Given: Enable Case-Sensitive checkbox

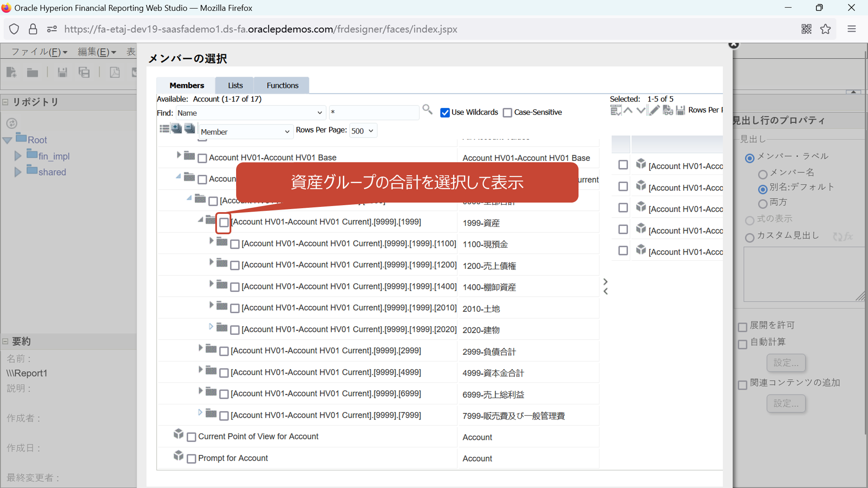Looking at the screenshot, I should [x=507, y=113].
